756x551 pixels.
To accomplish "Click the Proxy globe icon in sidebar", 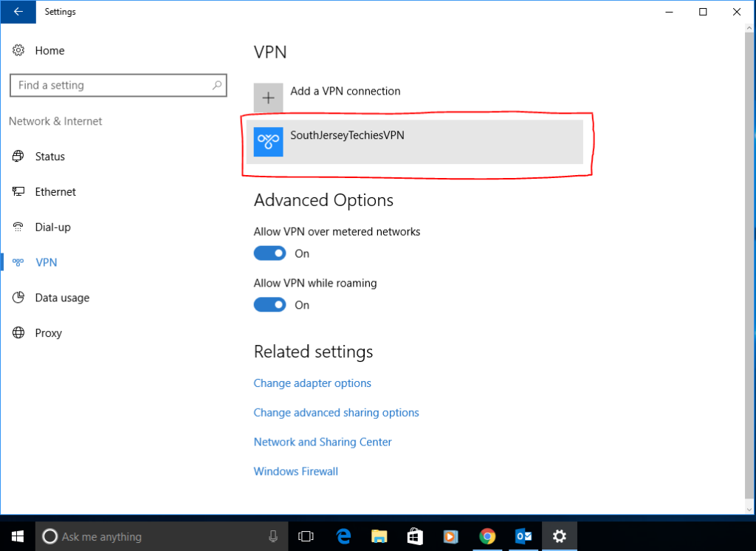I will click(18, 332).
